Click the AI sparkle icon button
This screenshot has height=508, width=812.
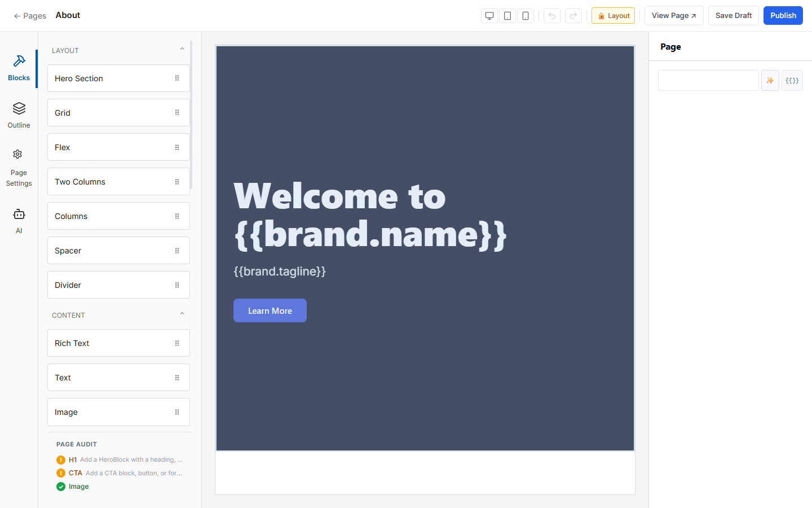point(770,80)
